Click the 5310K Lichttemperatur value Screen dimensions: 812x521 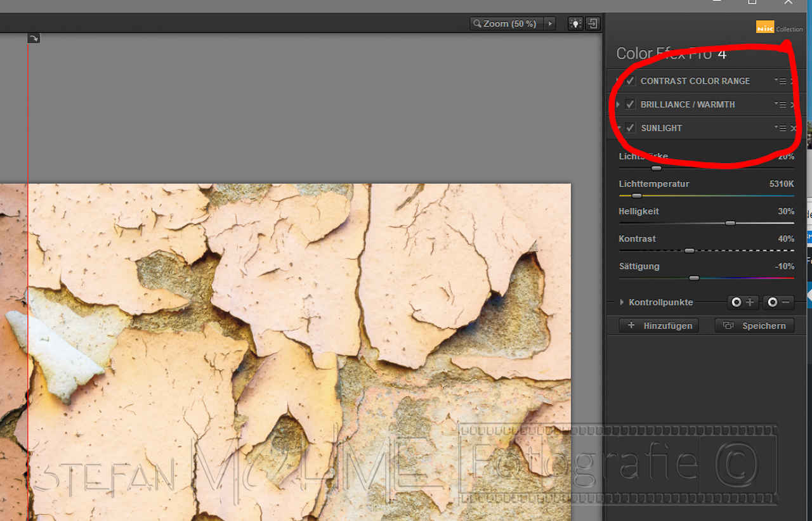pyautogui.click(x=782, y=184)
